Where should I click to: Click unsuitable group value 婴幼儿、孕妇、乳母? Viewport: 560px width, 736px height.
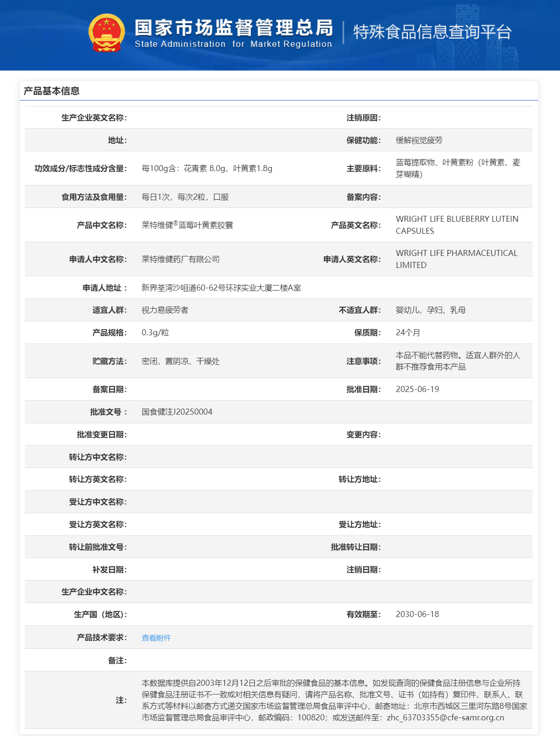431,310
